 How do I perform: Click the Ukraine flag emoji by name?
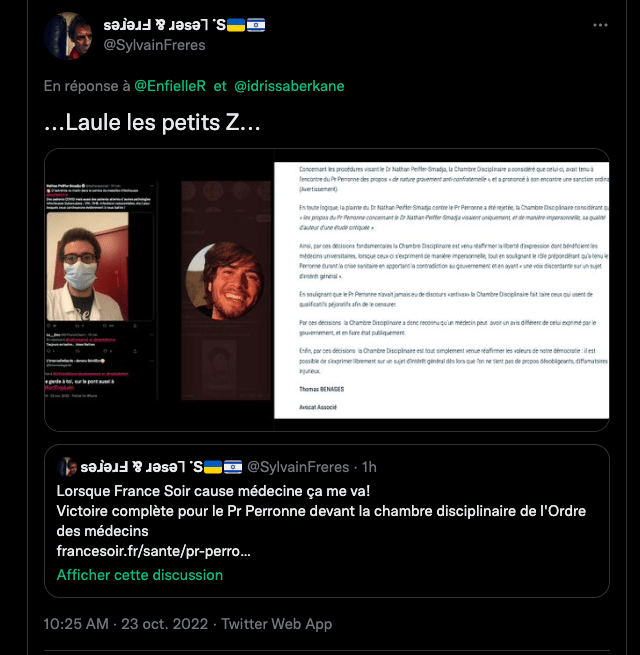[236, 25]
